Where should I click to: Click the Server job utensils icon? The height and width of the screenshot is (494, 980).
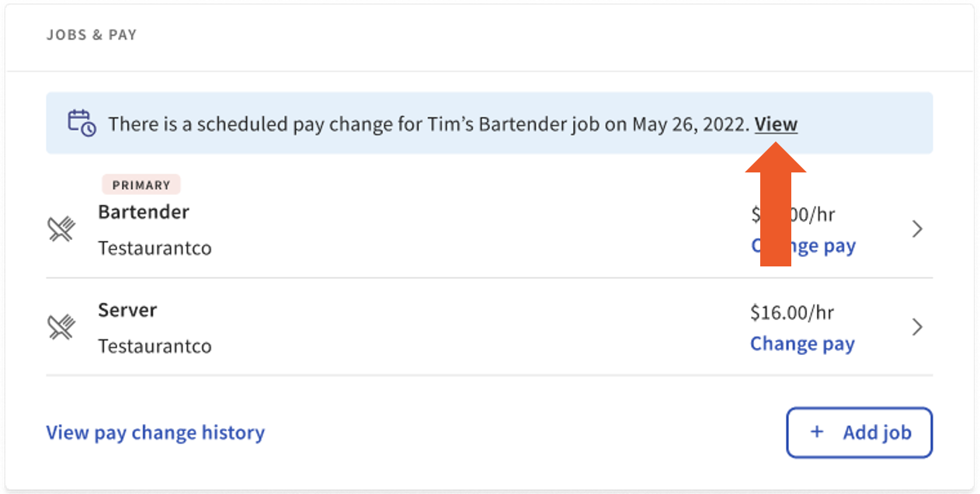61,326
